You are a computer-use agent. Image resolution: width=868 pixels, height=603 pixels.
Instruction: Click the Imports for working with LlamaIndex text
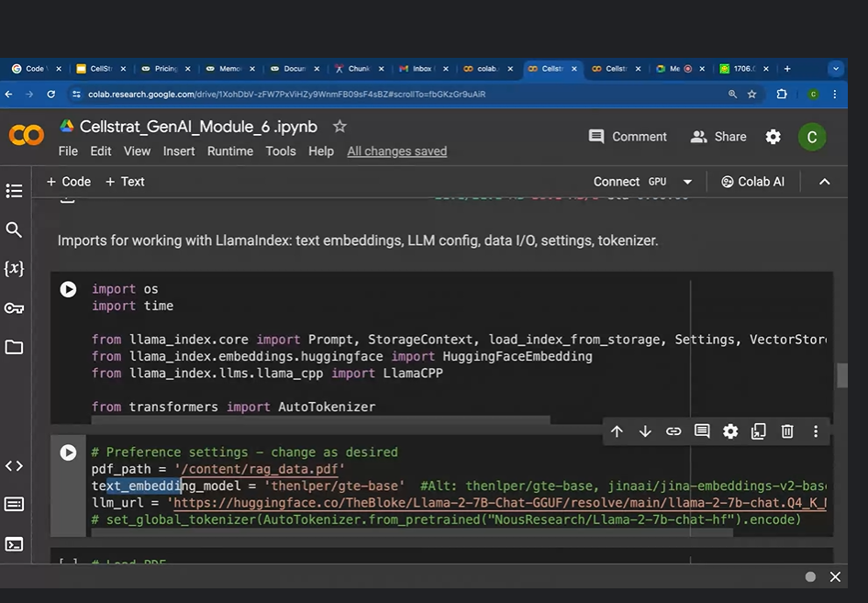pos(358,240)
